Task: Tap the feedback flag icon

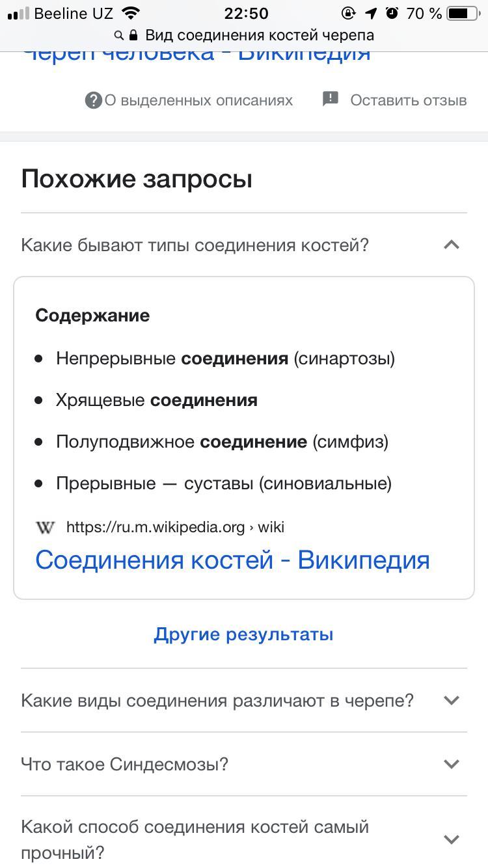Action: (x=331, y=100)
